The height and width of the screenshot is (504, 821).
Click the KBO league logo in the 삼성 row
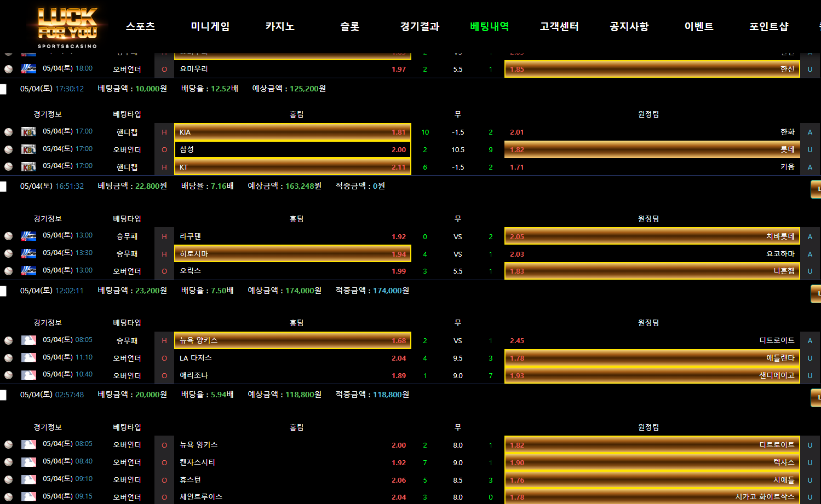pyautogui.click(x=28, y=149)
